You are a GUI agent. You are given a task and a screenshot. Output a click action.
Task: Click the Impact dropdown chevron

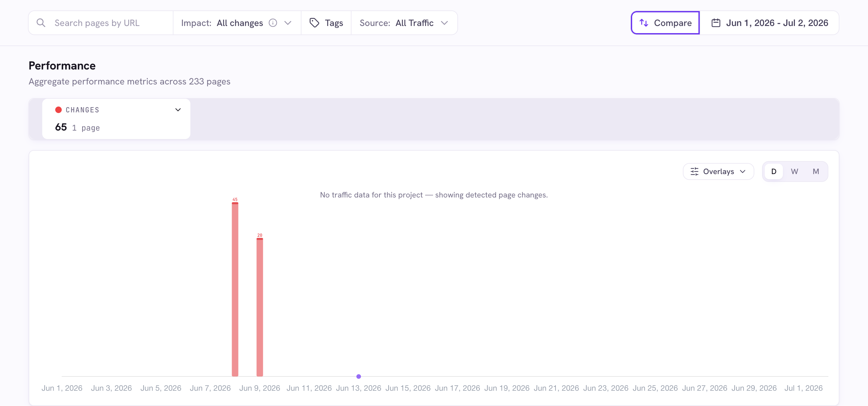tap(288, 23)
